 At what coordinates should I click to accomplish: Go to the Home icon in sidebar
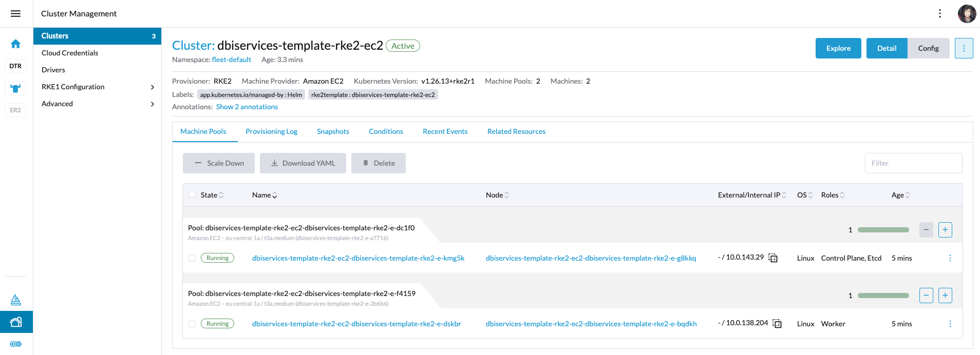tap(15, 44)
